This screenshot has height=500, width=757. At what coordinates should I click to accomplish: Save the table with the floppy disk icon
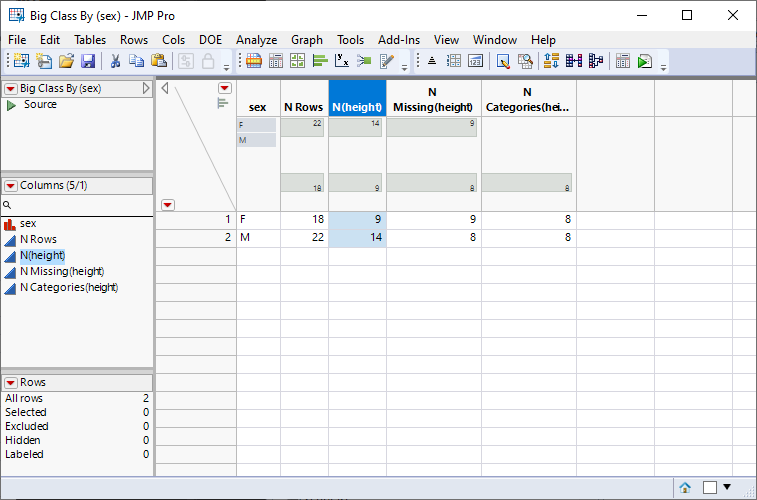[x=88, y=61]
